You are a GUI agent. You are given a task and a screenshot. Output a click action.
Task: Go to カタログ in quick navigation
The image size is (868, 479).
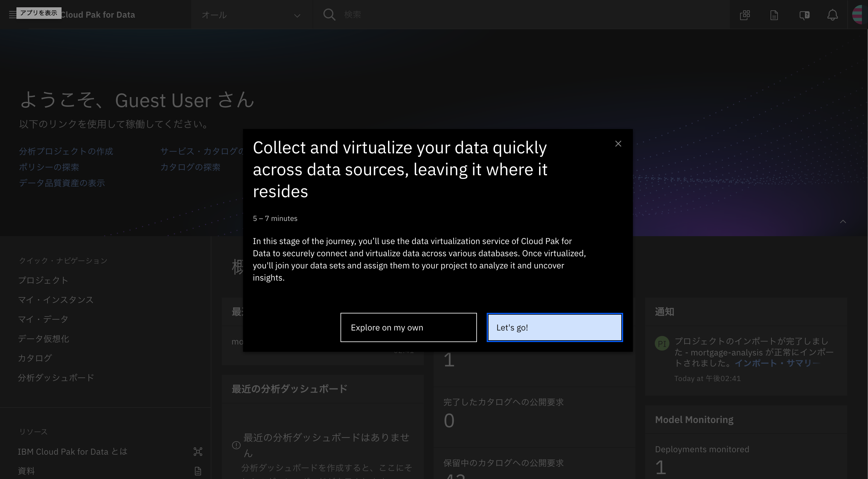coord(35,358)
